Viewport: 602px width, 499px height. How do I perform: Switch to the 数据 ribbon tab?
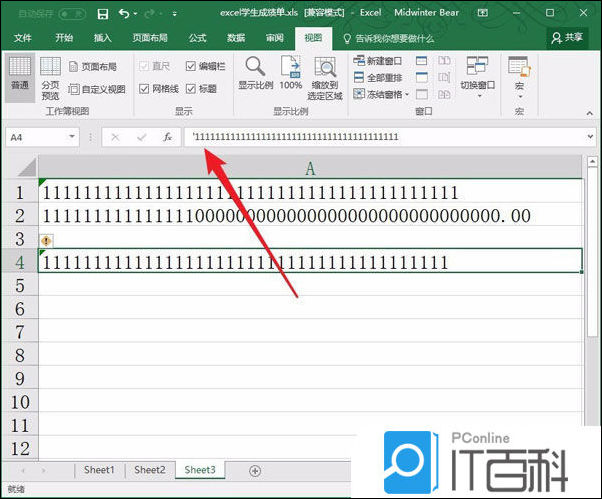point(236,38)
